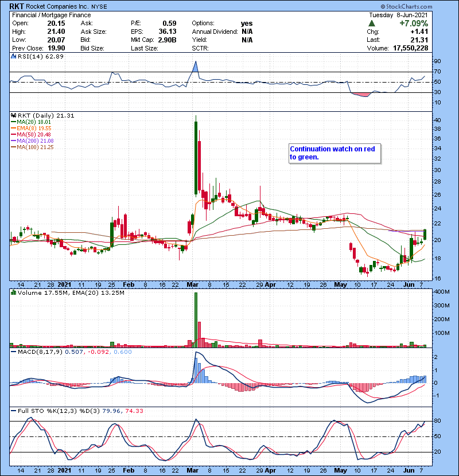Click the P/E 0.59 value

(169, 24)
